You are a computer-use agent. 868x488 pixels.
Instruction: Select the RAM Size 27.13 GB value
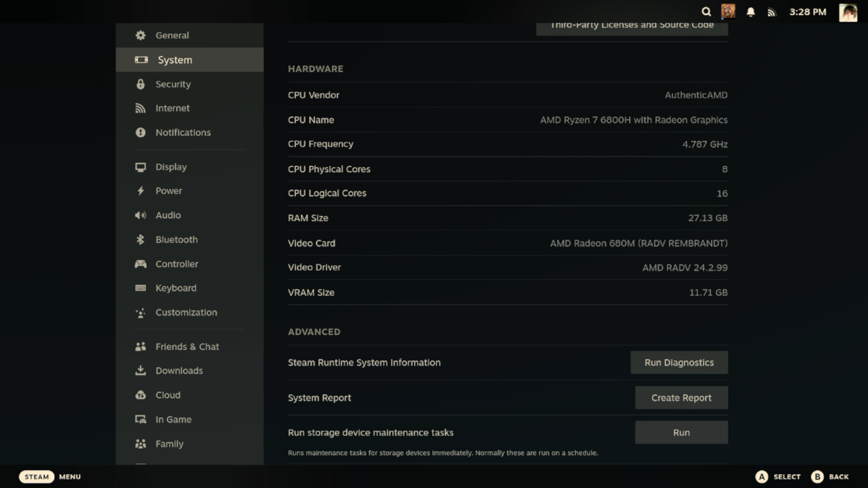click(708, 218)
